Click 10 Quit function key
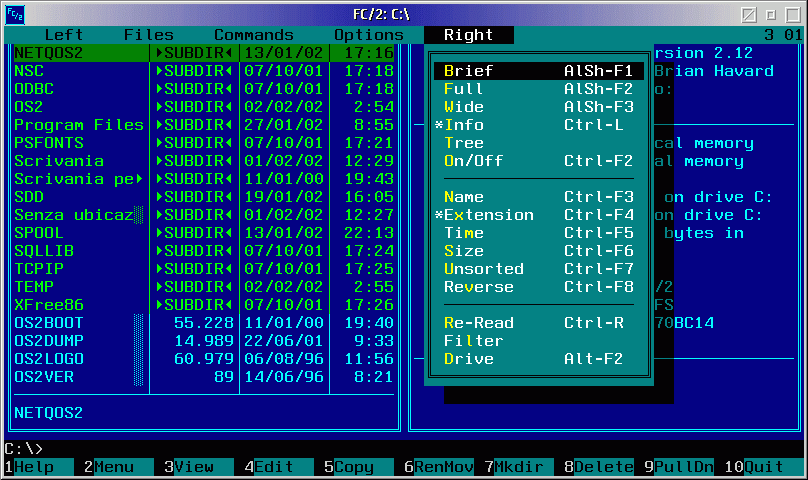The image size is (808, 480). pos(764,467)
